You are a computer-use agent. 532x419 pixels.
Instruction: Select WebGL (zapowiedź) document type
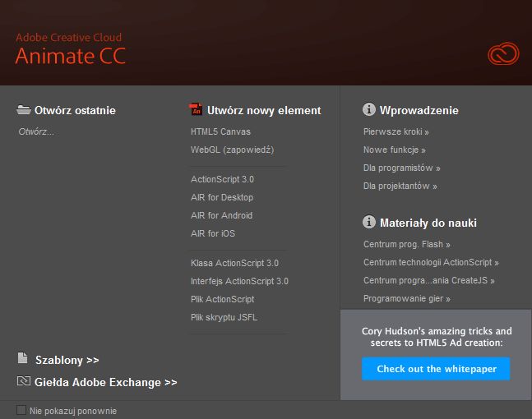pos(232,150)
